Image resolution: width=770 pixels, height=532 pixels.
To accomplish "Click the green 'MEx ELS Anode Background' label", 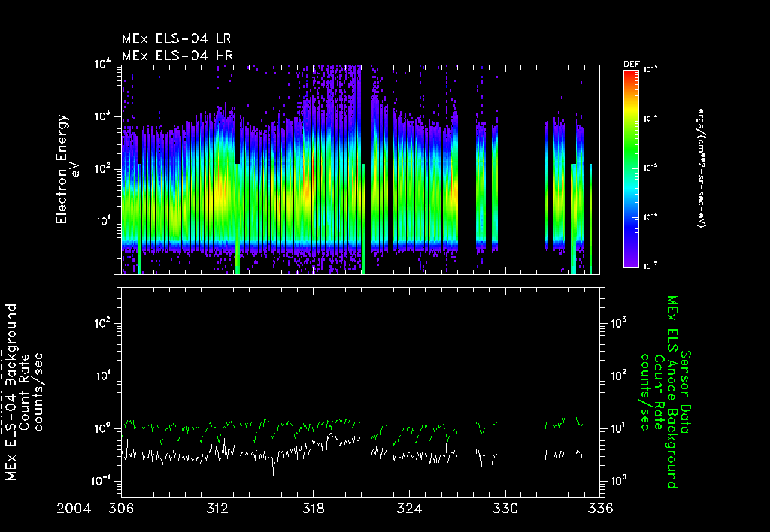I will [x=671, y=392].
